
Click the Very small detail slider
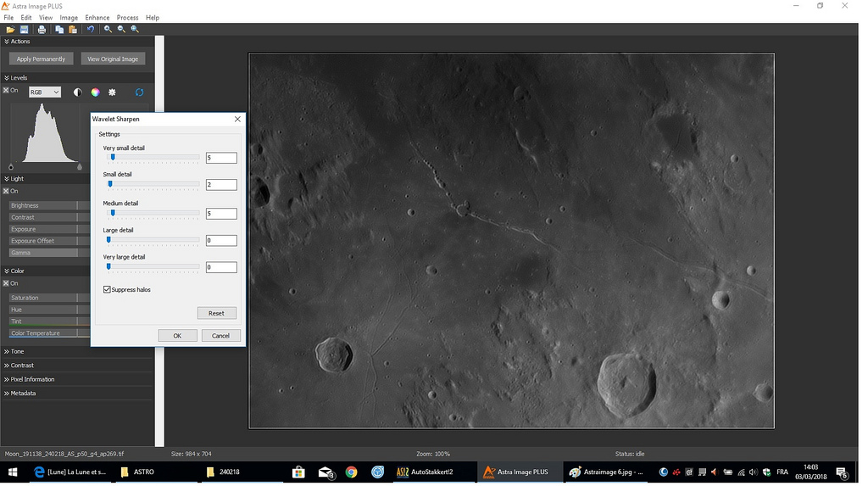(153, 158)
